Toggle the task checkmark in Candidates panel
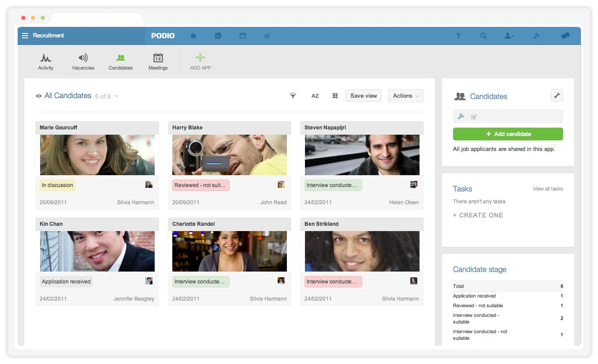The image size is (598, 364). click(x=474, y=117)
